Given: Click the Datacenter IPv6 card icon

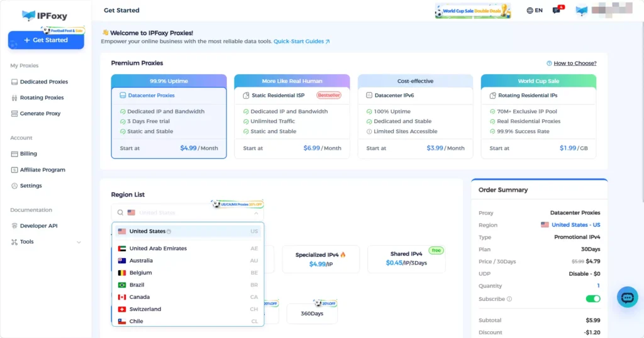Looking at the screenshot, I should pyautogui.click(x=369, y=95).
